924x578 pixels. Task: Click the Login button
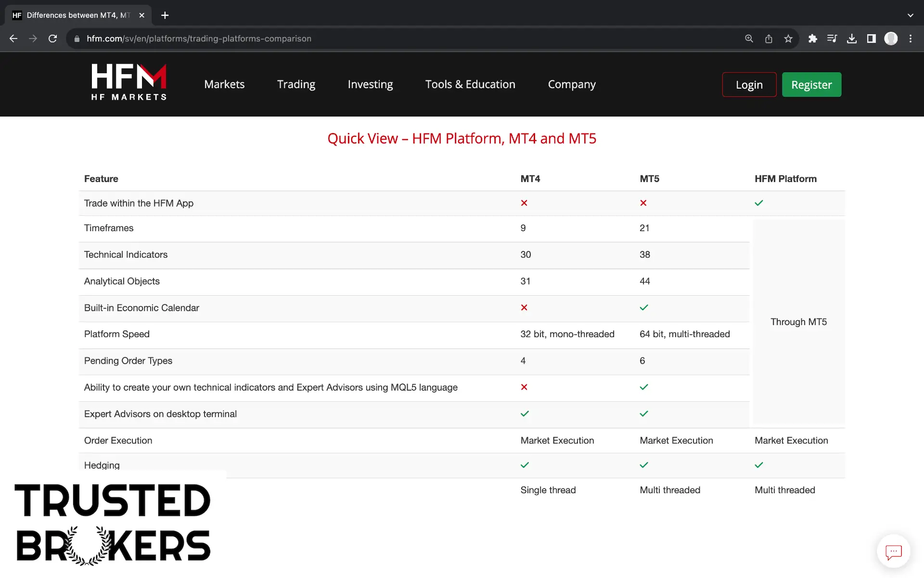click(x=749, y=85)
